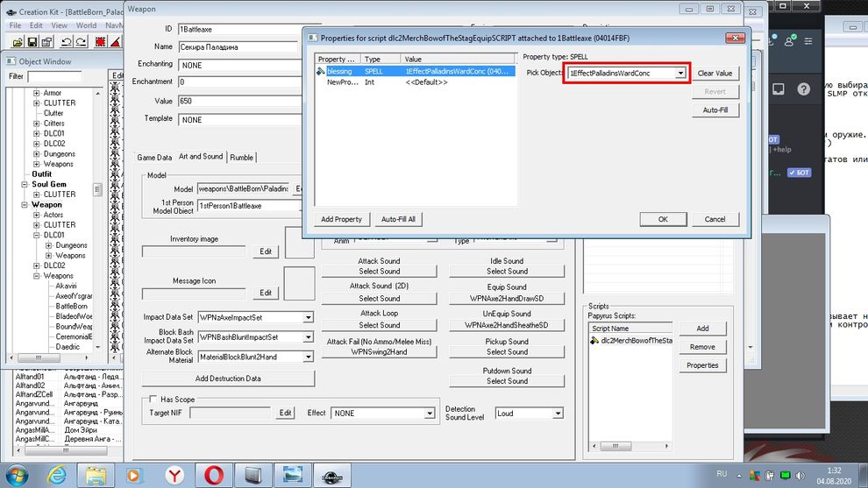Click the Discord help question mark icon
The image size is (868, 488).
[x=803, y=89]
